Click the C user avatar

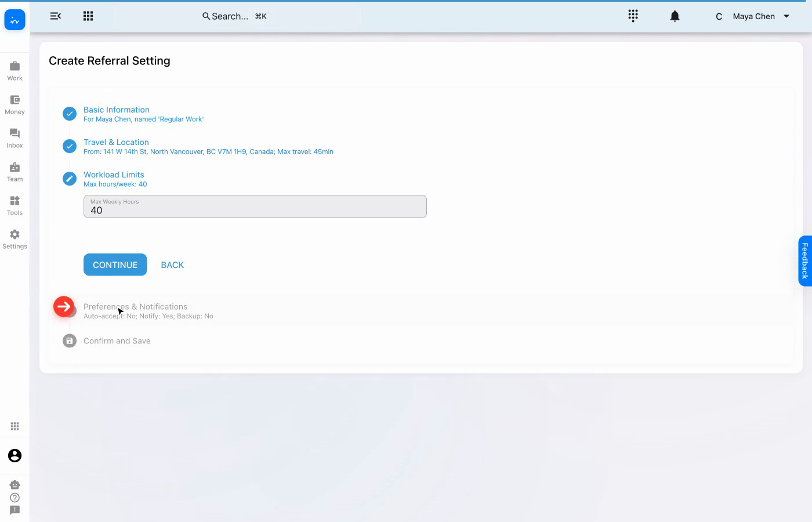[719, 16]
